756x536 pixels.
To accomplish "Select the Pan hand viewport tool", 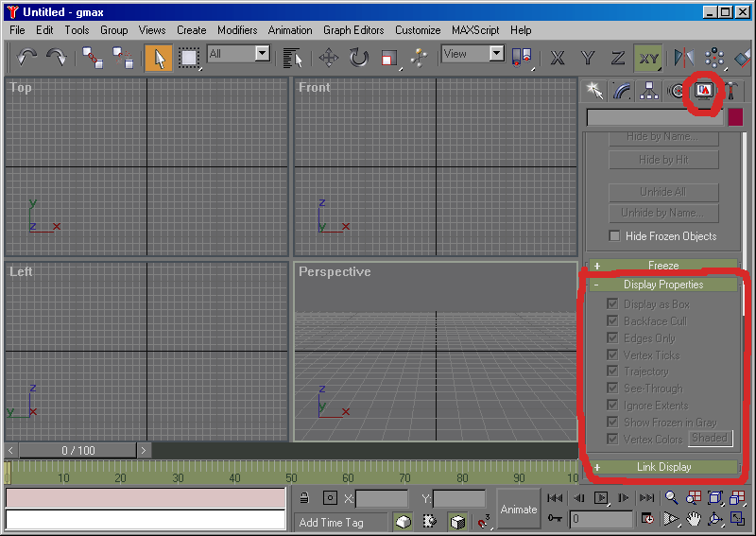I will tap(694, 518).
